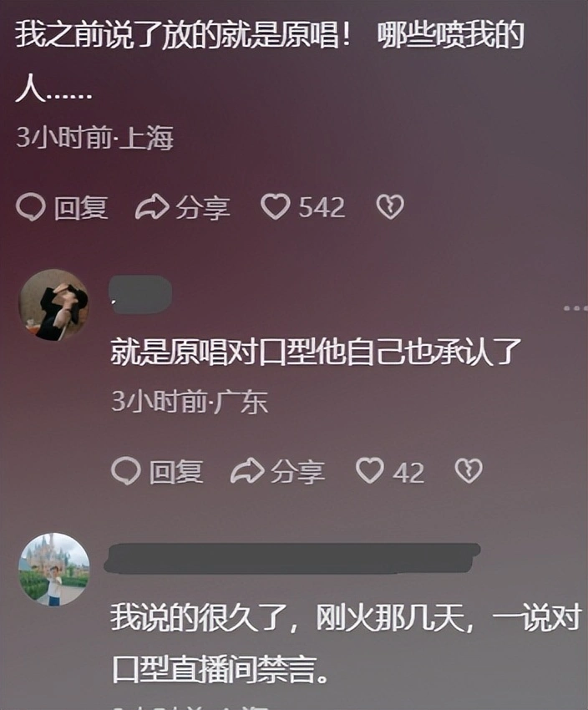Dislike the Guangdong comment via broken heart
Screen dimensions: 588x710
point(469,471)
